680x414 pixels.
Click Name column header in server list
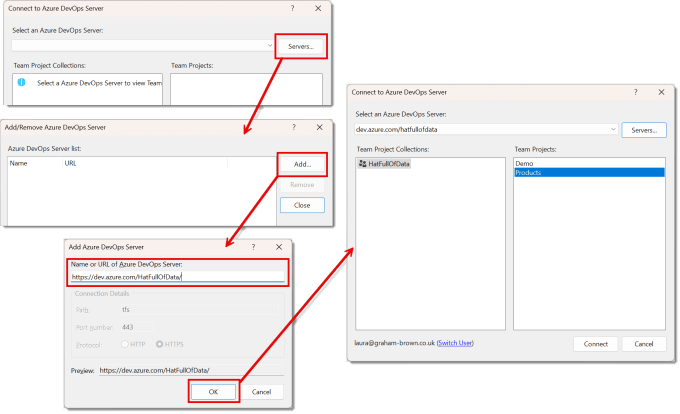(x=19, y=163)
